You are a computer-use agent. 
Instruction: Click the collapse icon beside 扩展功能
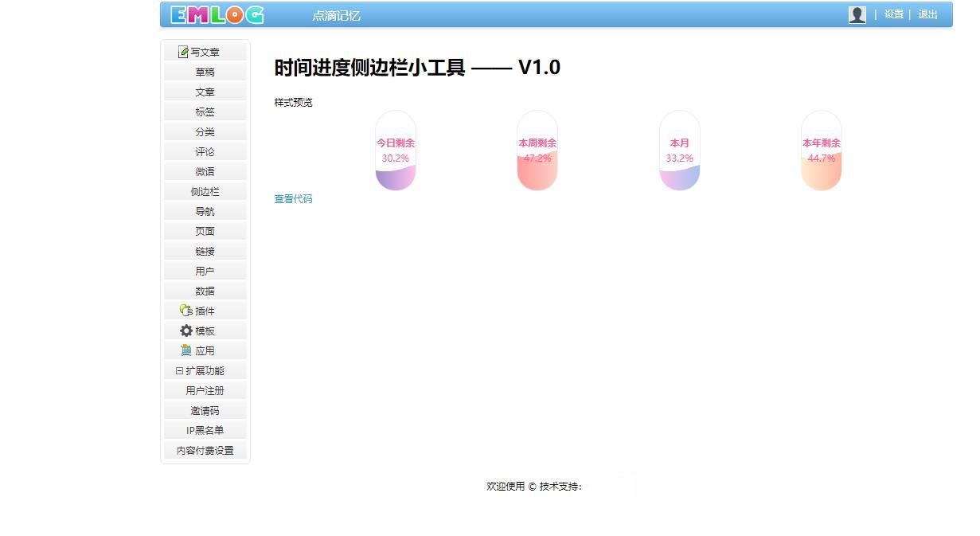click(181, 370)
